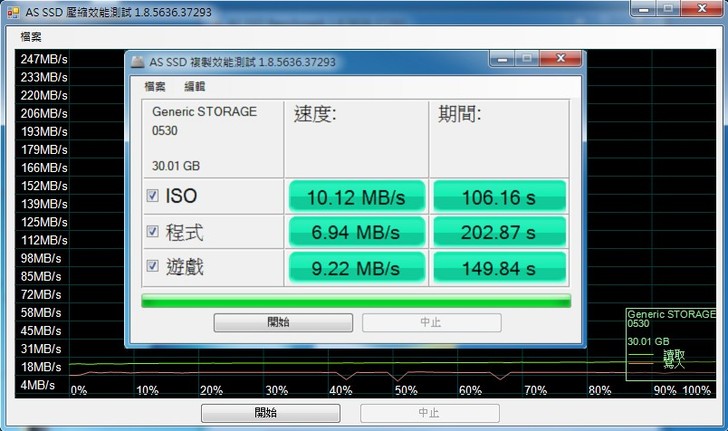This screenshot has width=728, height=431.
Task: Click the 期間: column header
Action: (460, 114)
